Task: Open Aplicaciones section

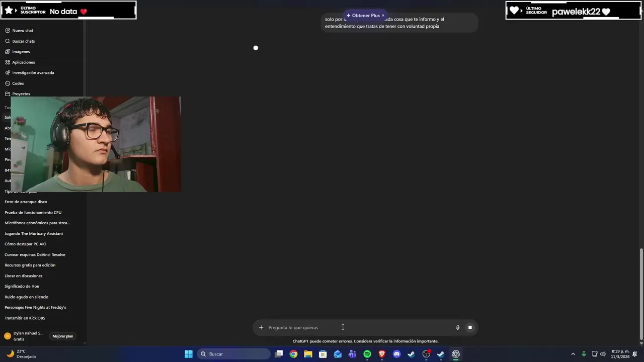Action: [24, 62]
